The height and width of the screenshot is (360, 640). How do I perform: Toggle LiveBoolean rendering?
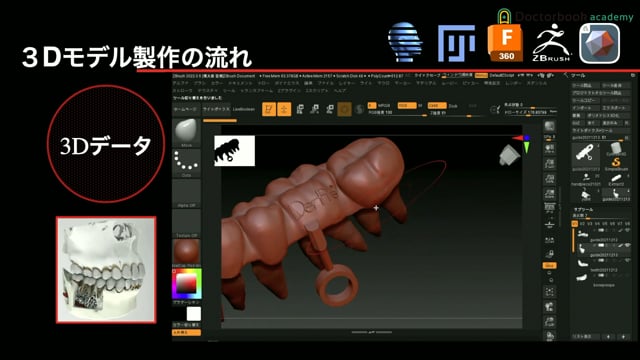point(244,109)
